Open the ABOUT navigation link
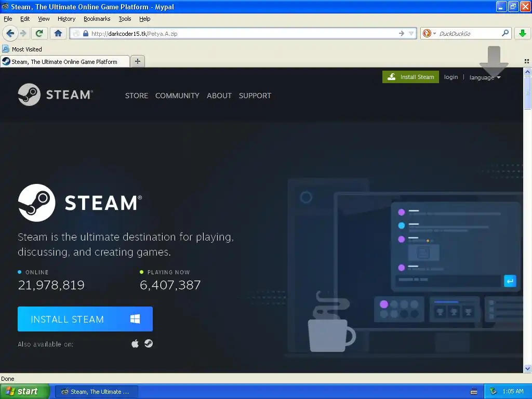The height and width of the screenshot is (399, 532). coord(219,96)
